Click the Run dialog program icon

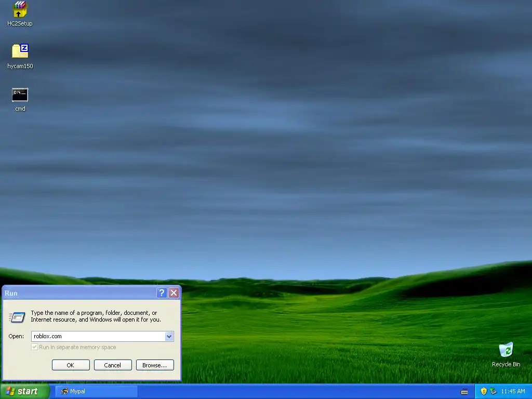pyautogui.click(x=17, y=316)
